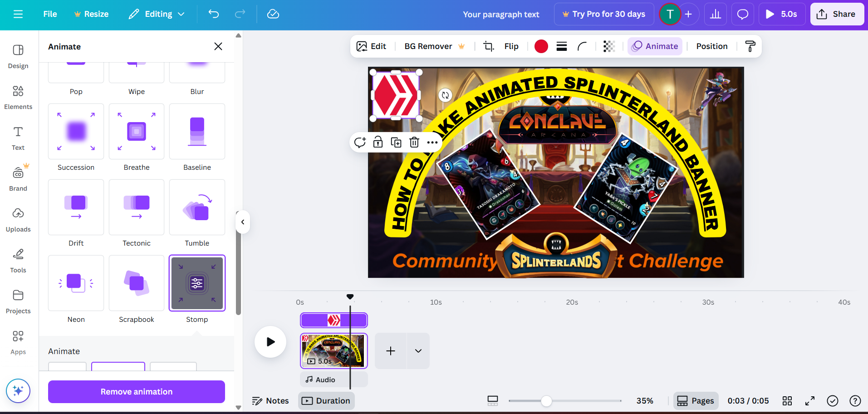Open the Design sidebar panel
868x414 pixels.
pyautogui.click(x=18, y=56)
